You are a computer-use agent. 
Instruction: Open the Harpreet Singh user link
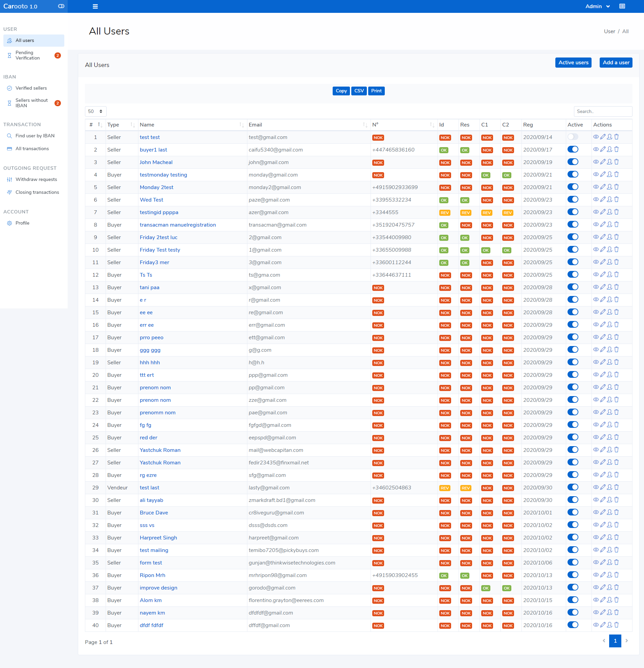tap(158, 537)
